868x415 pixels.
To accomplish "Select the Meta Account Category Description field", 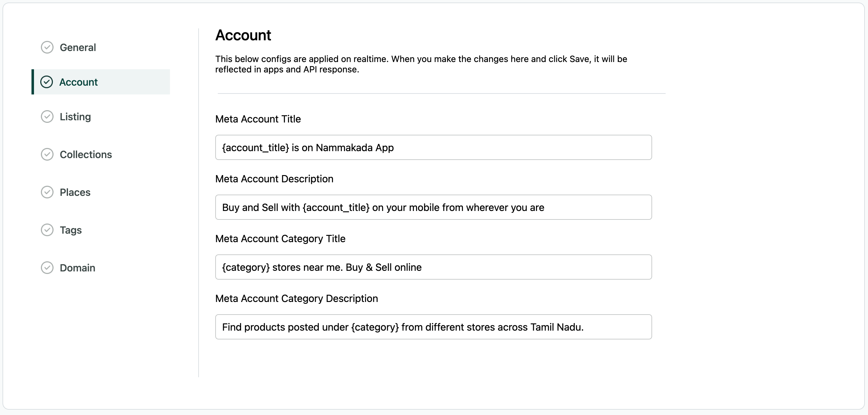I will (433, 327).
